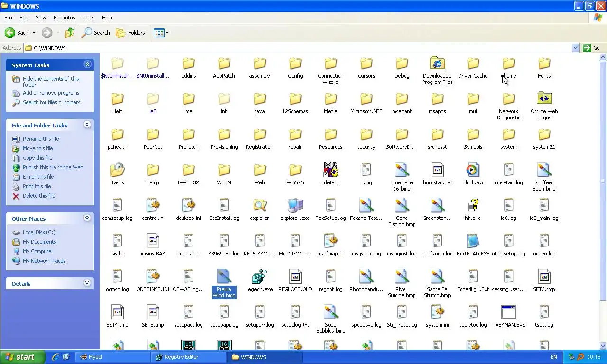Image resolution: width=607 pixels, height=364 pixels.
Task: Toggle the Folders pane button
Action: pyautogui.click(x=130, y=33)
